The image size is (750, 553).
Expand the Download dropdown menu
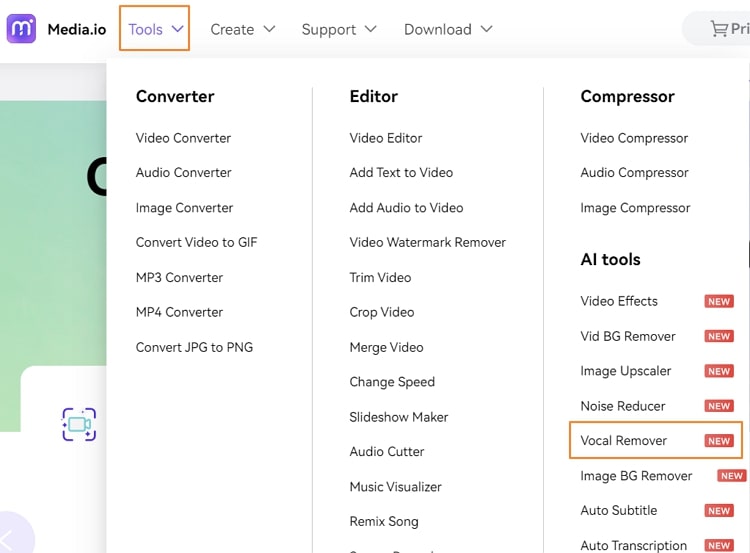coord(448,29)
